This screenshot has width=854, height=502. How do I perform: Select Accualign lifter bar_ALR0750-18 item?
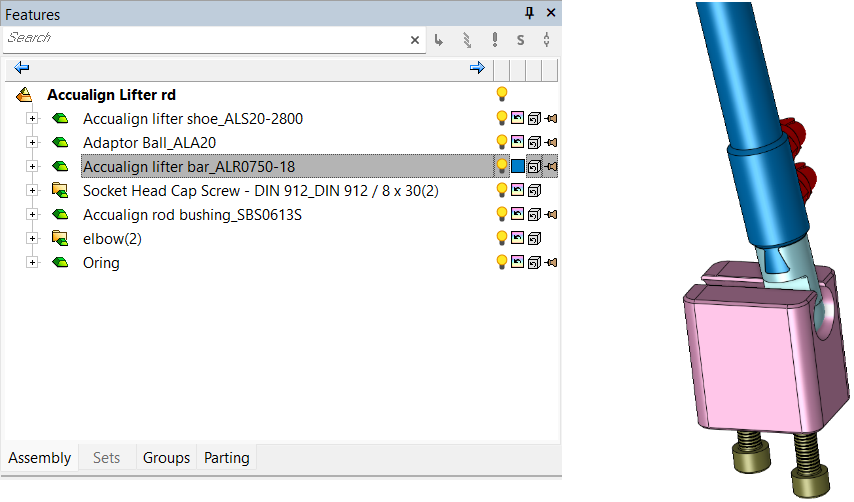189,167
